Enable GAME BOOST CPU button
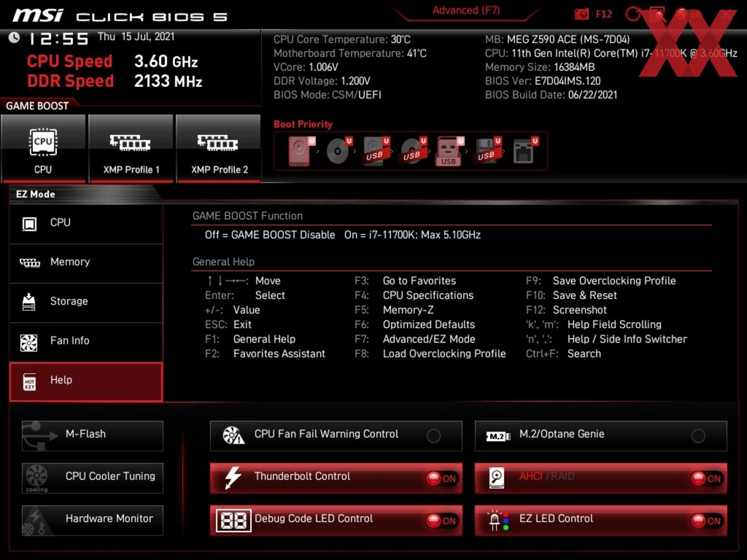Image resolution: width=747 pixels, height=560 pixels. [x=43, y=148]
